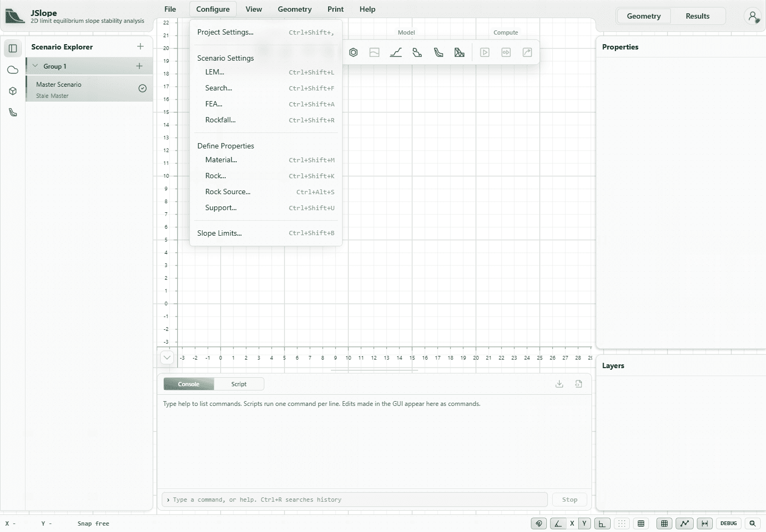
Task: Select LEM... under Scenario Settings
Action: tap(265, 72)
